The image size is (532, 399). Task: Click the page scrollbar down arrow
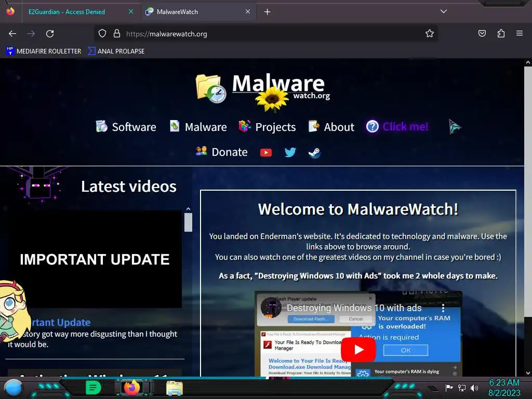point(528,373)
